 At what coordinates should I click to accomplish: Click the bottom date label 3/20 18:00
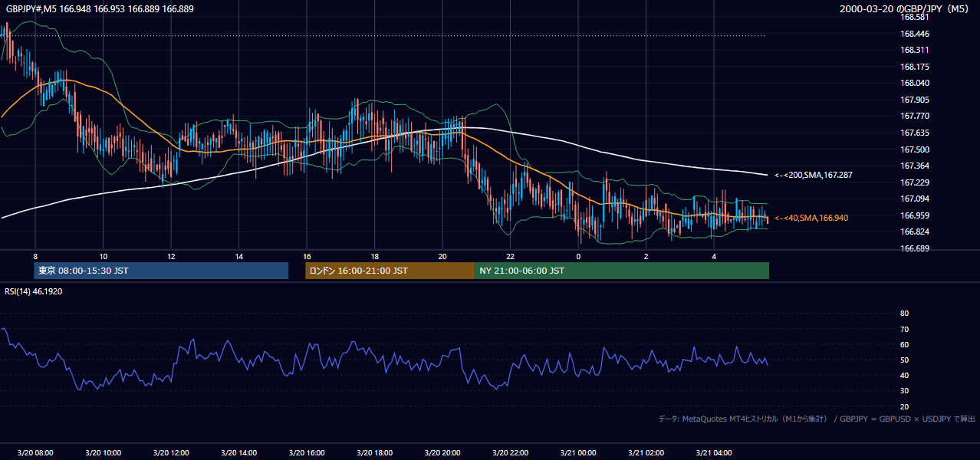(375, 453)
